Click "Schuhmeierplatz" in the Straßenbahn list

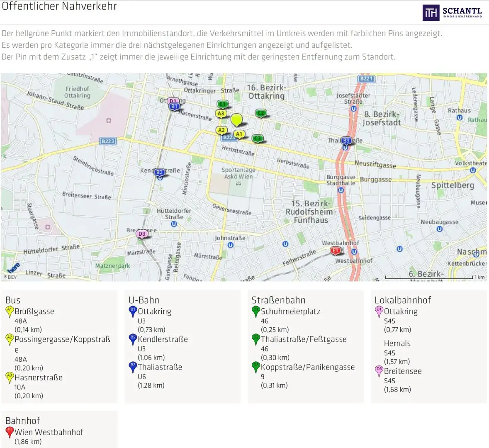291,312
